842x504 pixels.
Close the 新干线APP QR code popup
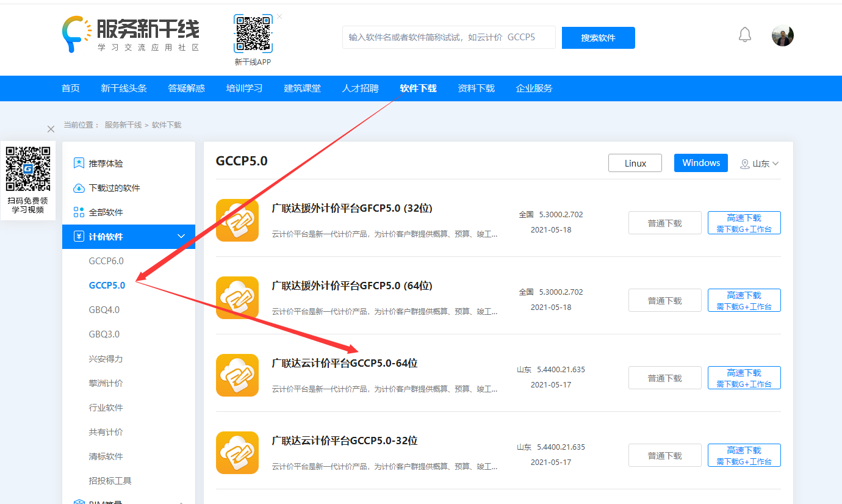coord(279,16)
